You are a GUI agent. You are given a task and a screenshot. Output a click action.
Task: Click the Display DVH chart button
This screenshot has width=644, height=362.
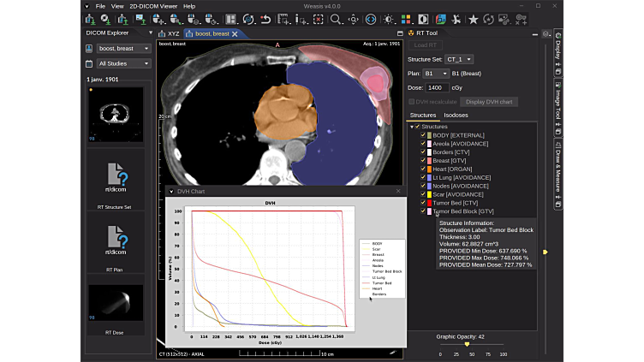pos(489,102)
